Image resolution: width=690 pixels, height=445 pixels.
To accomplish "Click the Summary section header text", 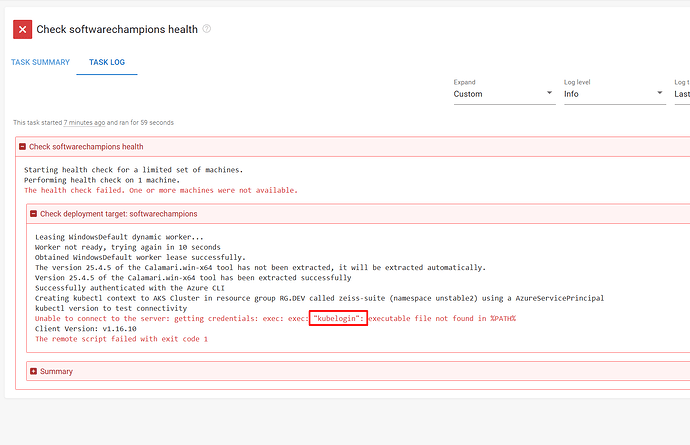I will pos(56,371).
